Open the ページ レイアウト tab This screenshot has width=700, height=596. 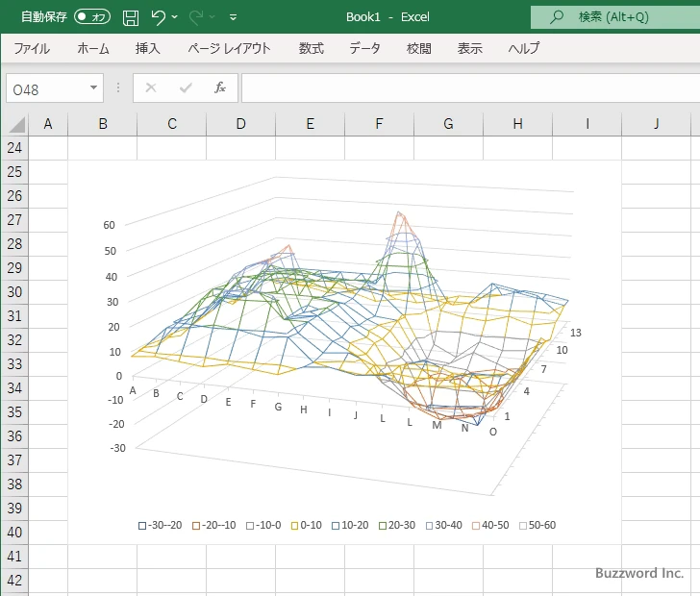tap(229, 48)
